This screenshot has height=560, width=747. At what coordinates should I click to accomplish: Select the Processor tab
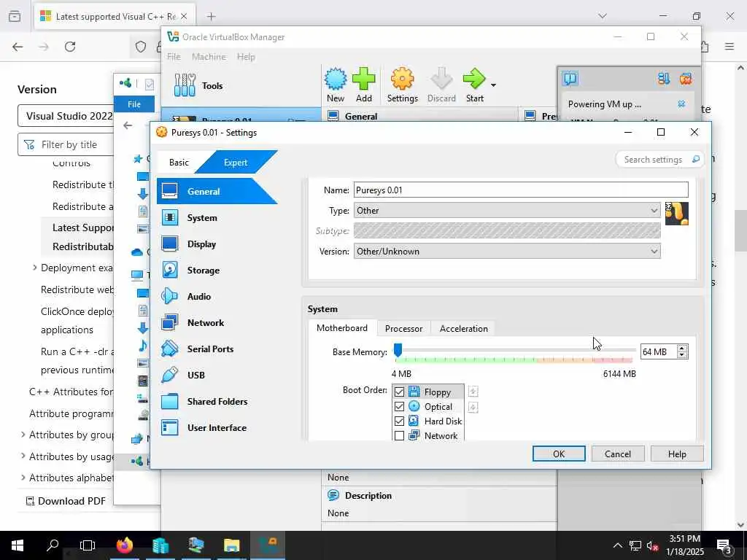click(x=403, y=329)
